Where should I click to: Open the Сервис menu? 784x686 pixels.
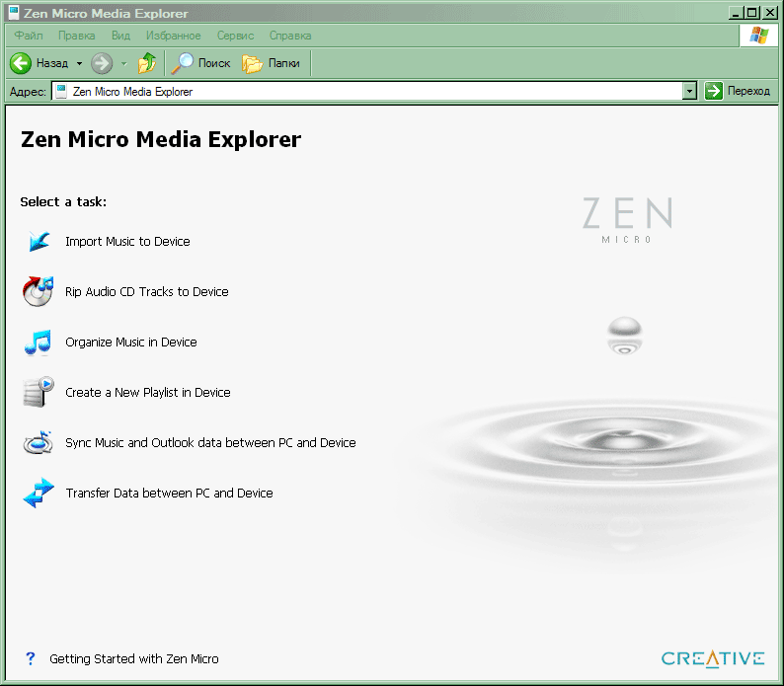[235, 36]
